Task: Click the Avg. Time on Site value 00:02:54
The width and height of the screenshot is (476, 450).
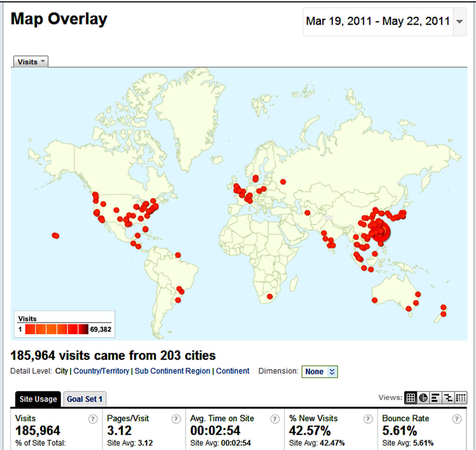Action: 215,430
